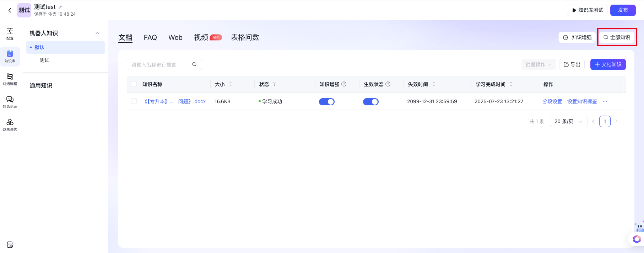This screenshot has width=644, height=253.
Task: Switch to the 表格问数 tab
Action: click(245, 37)
